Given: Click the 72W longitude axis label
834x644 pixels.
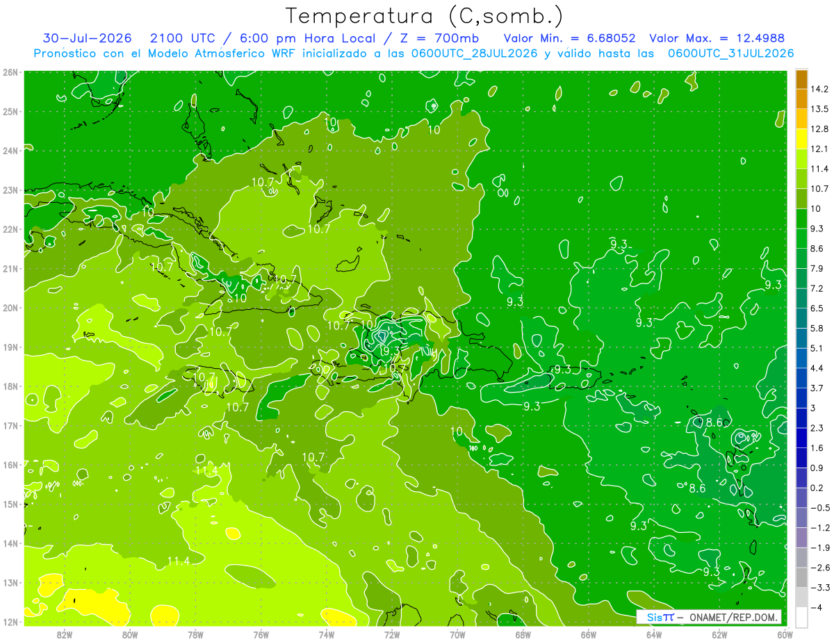Looking at the screenshot, I should tap(392, 634).
